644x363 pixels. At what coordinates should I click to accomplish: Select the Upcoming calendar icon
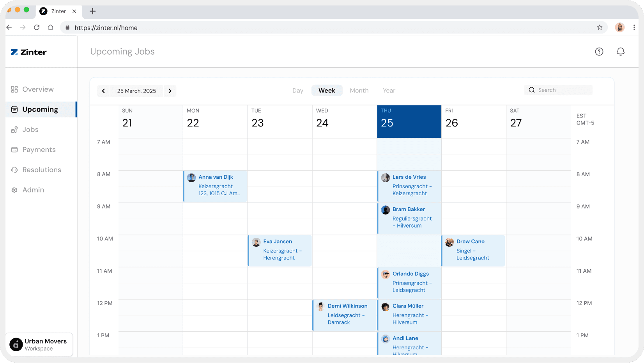pyautogui.click(x=14, y=109)
